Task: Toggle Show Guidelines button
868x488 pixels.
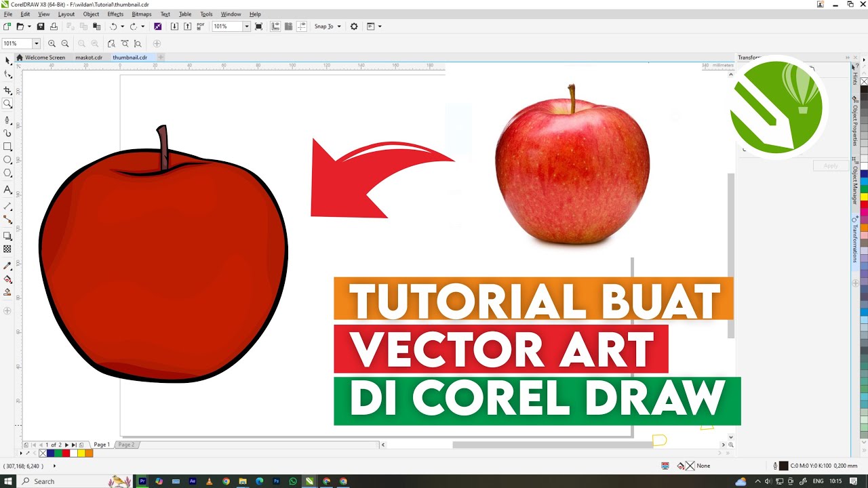Action: pyautogui.click(x=301, y=26)
